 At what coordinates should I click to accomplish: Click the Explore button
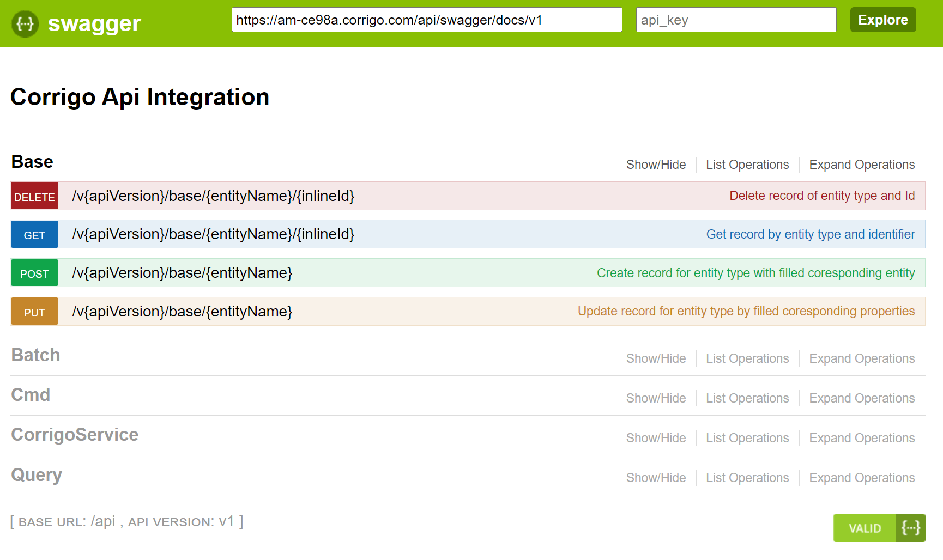point(883,20)
